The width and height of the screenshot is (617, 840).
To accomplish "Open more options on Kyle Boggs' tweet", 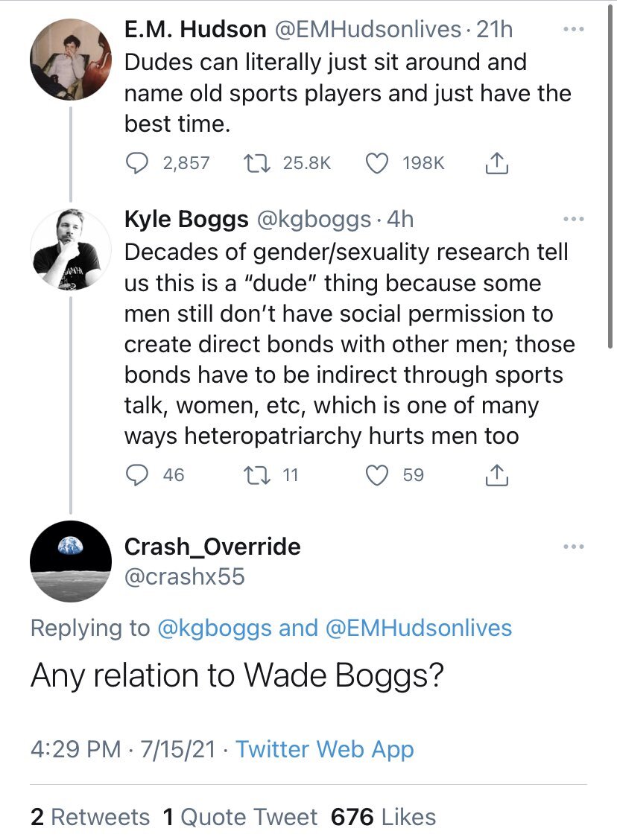I will (x=572, y=220).
